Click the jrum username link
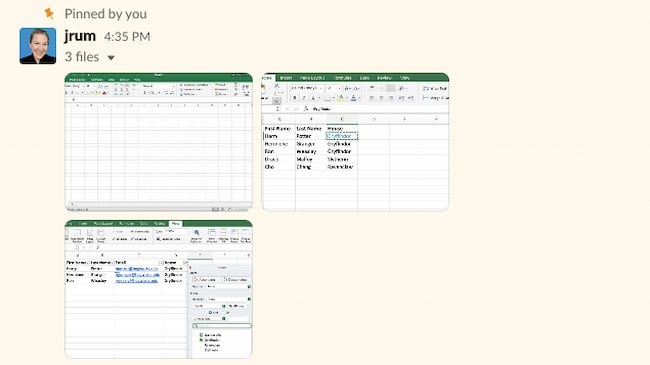This screenshot has height=365, width=650. (x=80, y=36)
